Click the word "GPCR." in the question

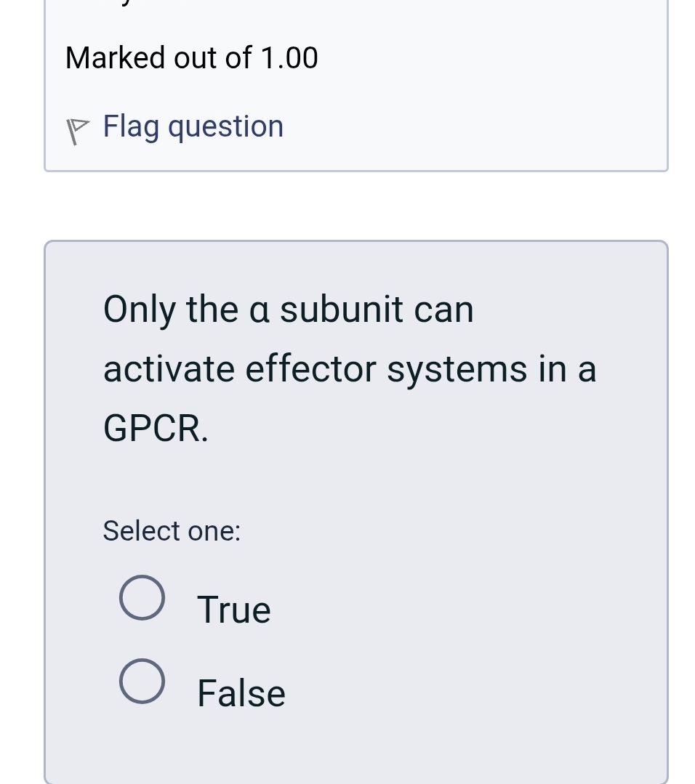coord(156,428)
